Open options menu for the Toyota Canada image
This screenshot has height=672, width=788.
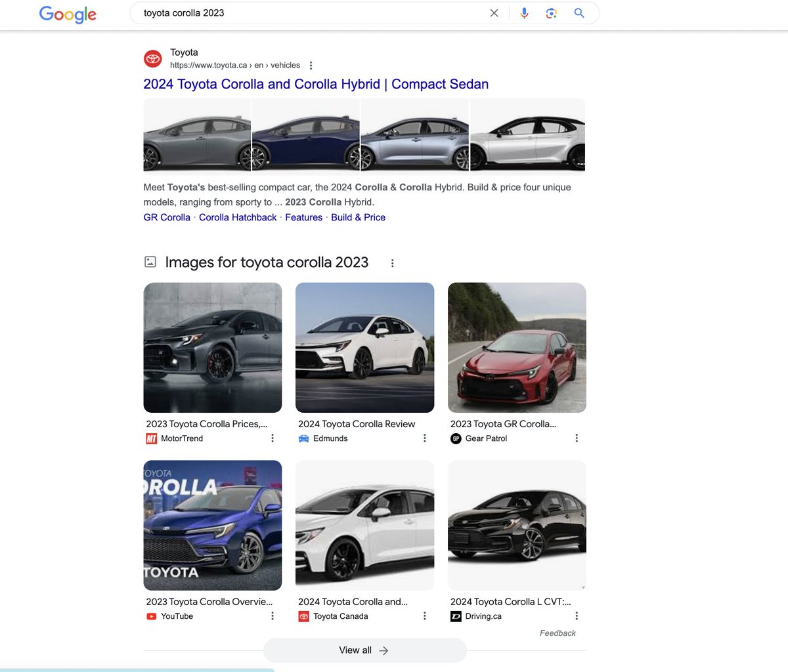tap(424, 616)
